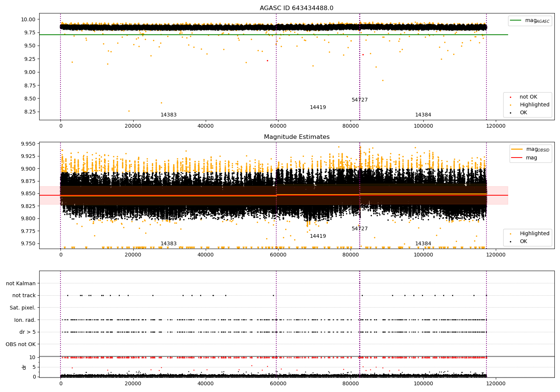Click the plot title 'AGASC ID 643434488.0'
This screenshot has height=392, width=560.
click(296, 8)
